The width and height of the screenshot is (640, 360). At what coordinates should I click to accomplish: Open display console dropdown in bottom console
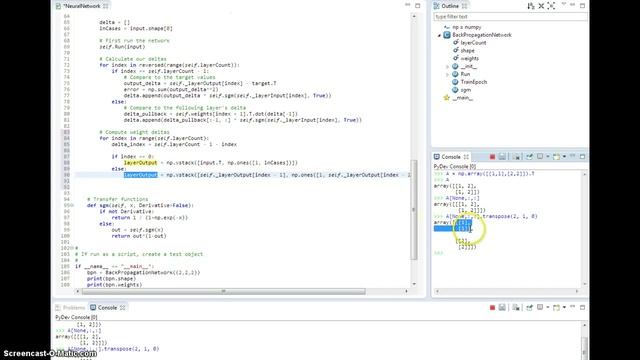pos(547,307)
